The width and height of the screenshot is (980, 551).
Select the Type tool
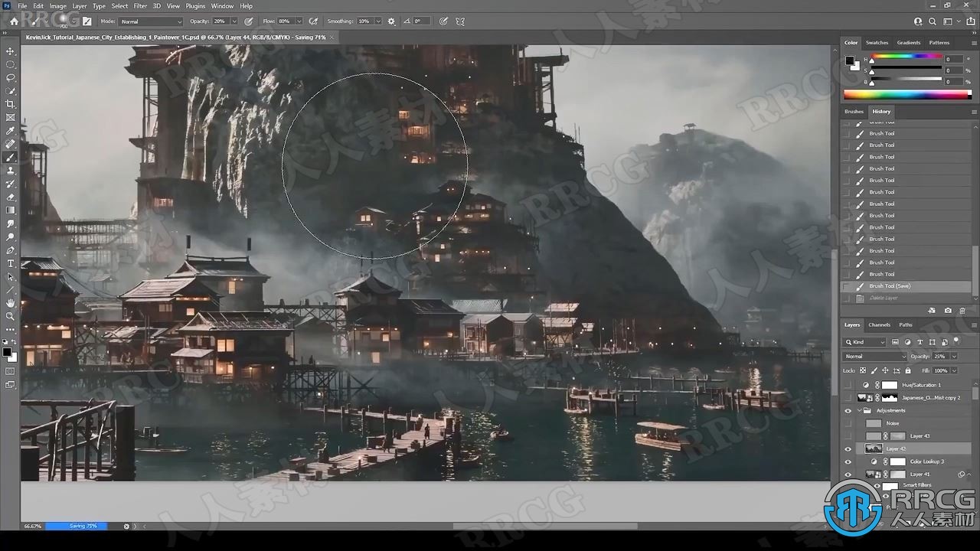tap(10, 263)
